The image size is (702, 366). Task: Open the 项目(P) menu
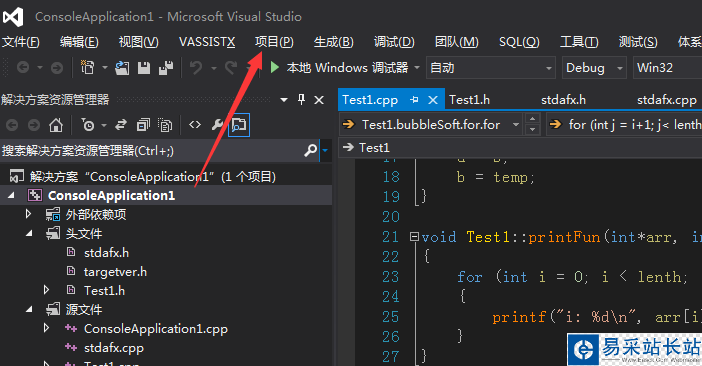point(274,42)
